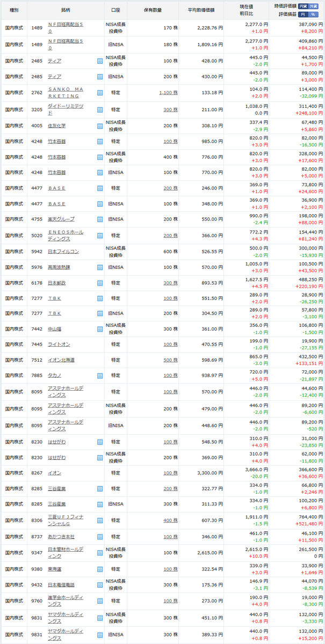Click grid icon beside ダイドーリミテッド
The image size is (325, 644).
[x=100, y=109]
